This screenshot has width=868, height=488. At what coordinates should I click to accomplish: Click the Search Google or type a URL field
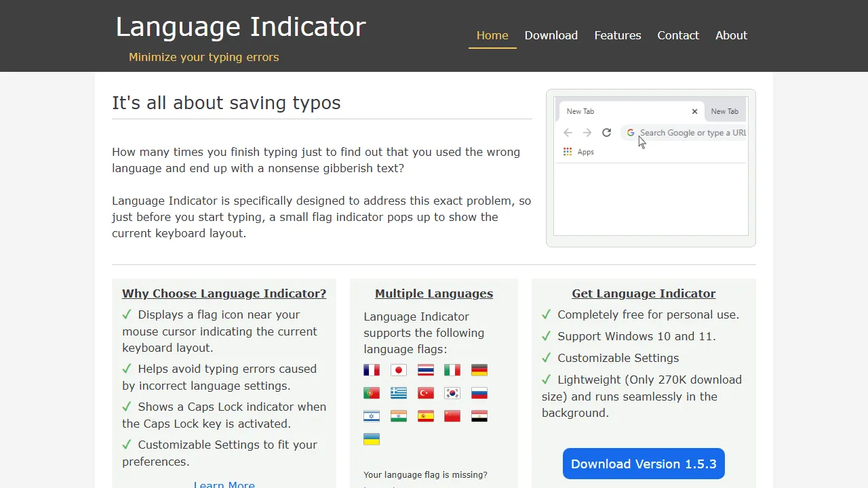point(692,132)
